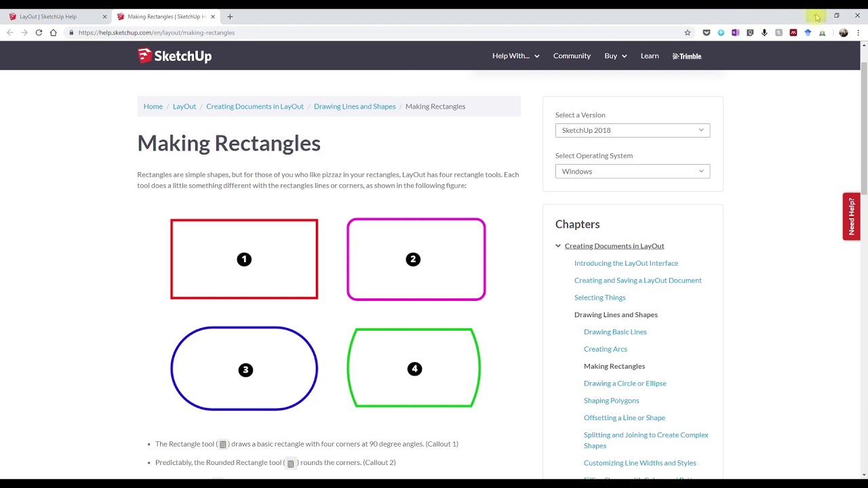Open Creating Documents in LayOut breadcrumb
Viewport: 868px width, 488px height.
tap(255, 106)
